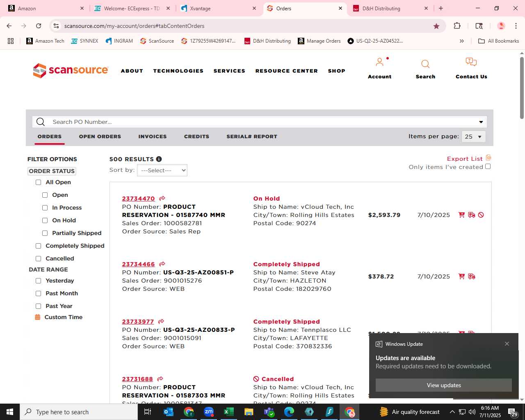Switch to the Serial# Report tab
Image resolution: width=525 pixels, height=420 pixels.
(252, 137)
